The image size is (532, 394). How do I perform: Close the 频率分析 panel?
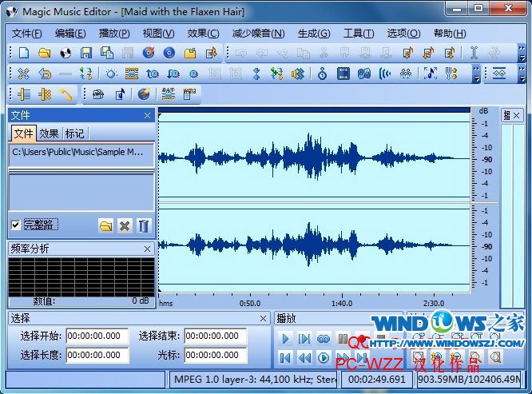147,249
